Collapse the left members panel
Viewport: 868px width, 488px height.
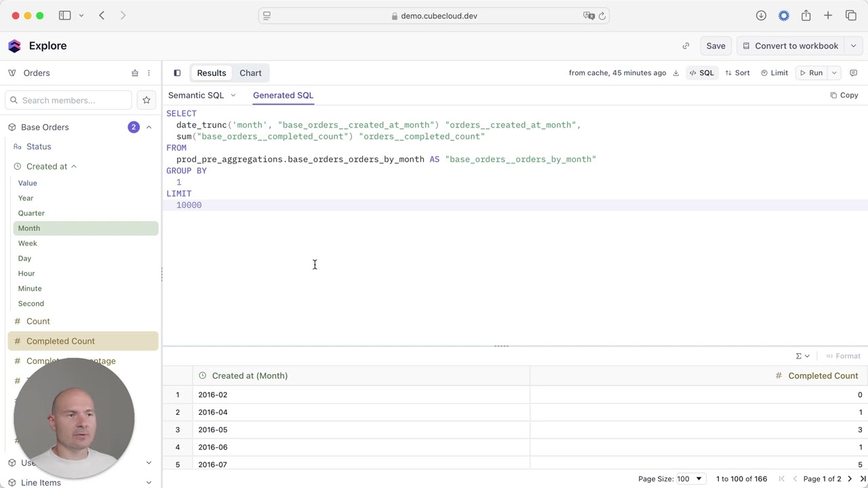pos(177,73)
